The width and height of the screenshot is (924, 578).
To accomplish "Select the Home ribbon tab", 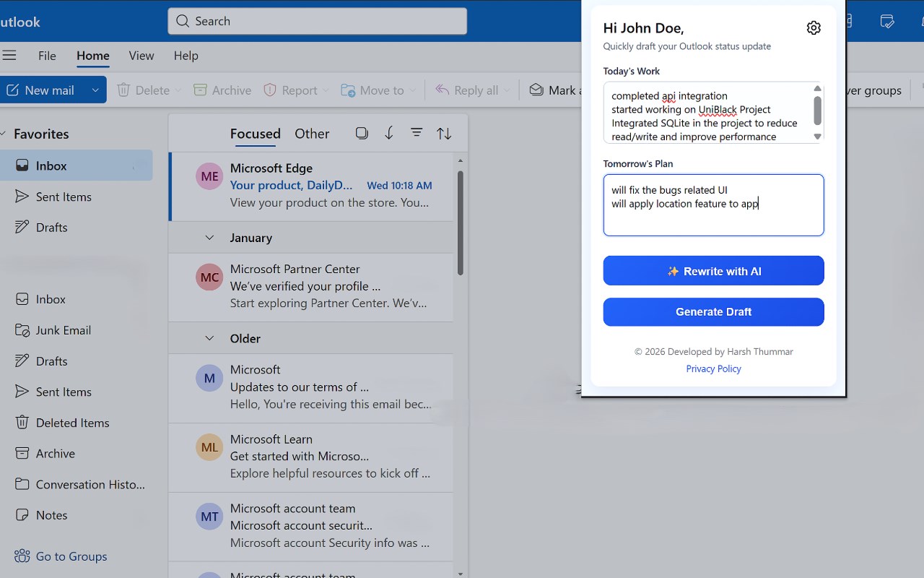I will point(93,56).
